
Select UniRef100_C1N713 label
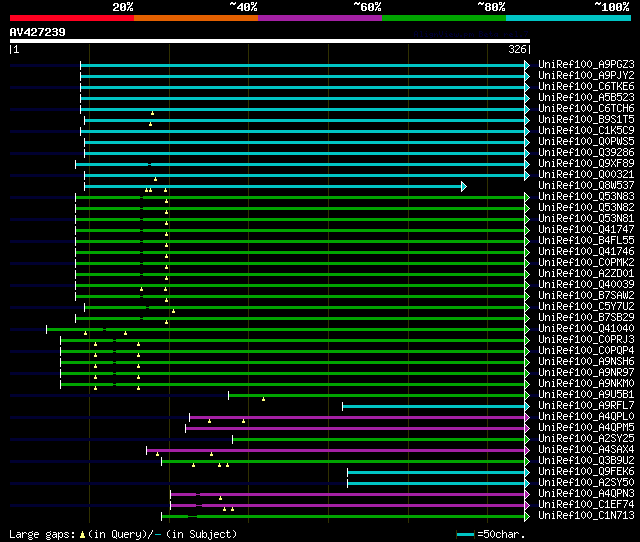tap(586, 516)
